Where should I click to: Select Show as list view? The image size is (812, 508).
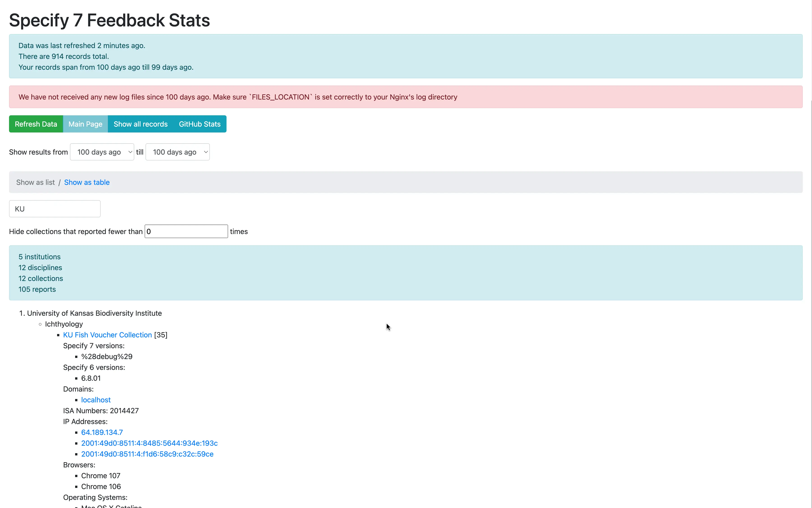tap(35, 182)
